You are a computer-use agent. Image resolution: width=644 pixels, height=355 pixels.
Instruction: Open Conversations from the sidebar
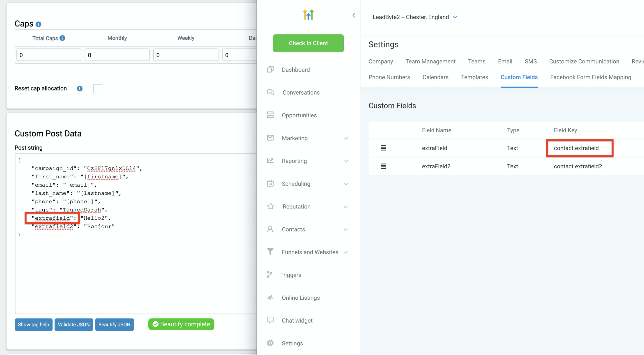301,93
